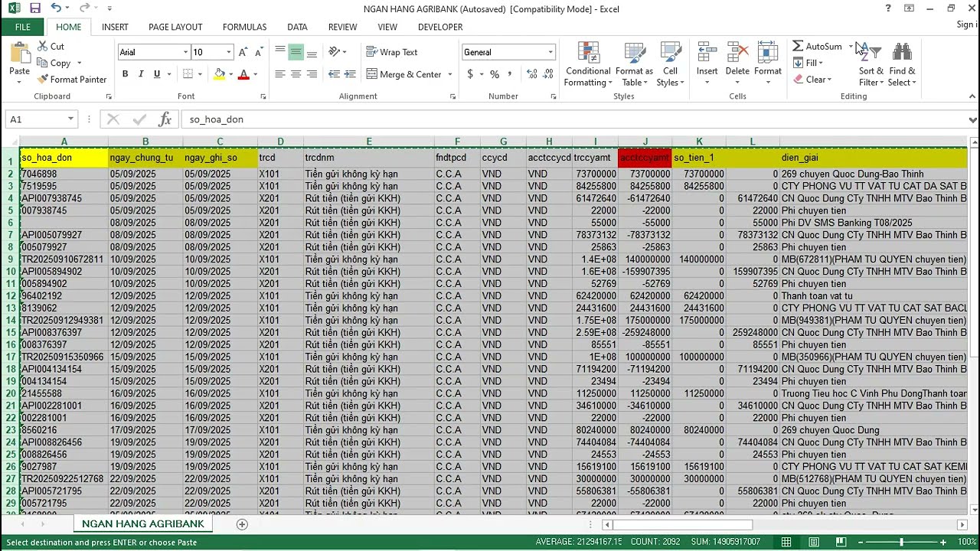This screenshot has height=551, width=980.
Task: Open Cell Styles gallery
Action: coord(670,65)
